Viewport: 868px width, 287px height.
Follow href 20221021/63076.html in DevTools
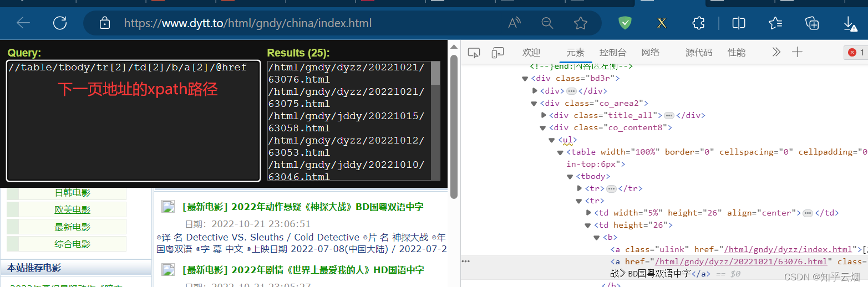coord(742,262)
